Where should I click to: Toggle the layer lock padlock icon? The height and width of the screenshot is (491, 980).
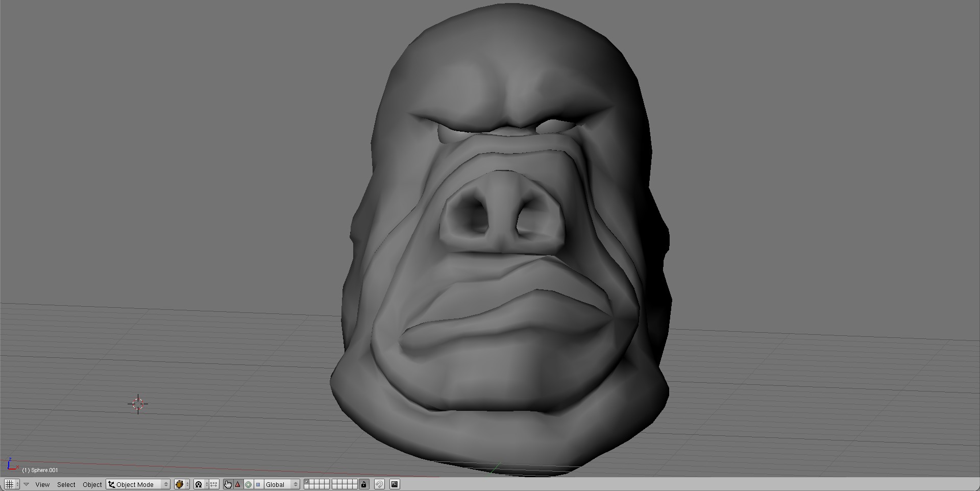363,484
